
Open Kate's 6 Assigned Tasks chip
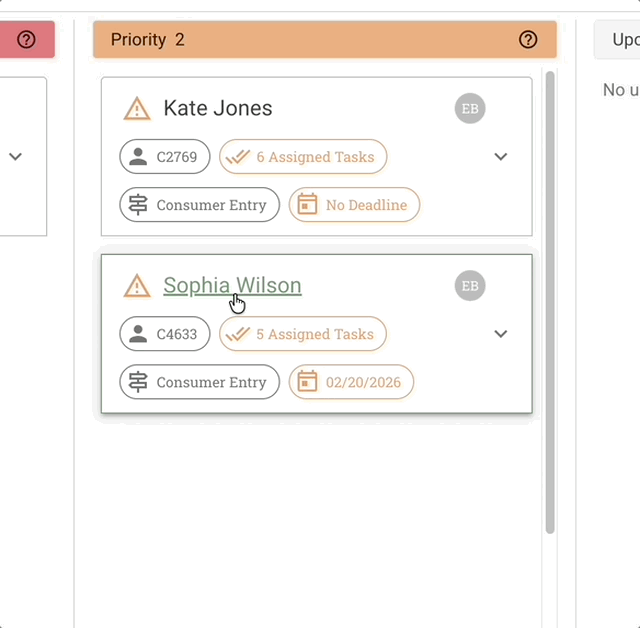pos(303,157)
